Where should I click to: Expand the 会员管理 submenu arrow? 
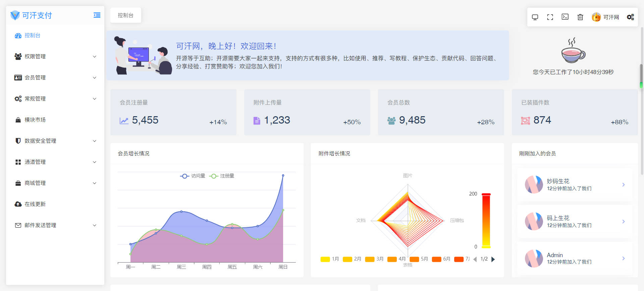[x=95, y=78]
